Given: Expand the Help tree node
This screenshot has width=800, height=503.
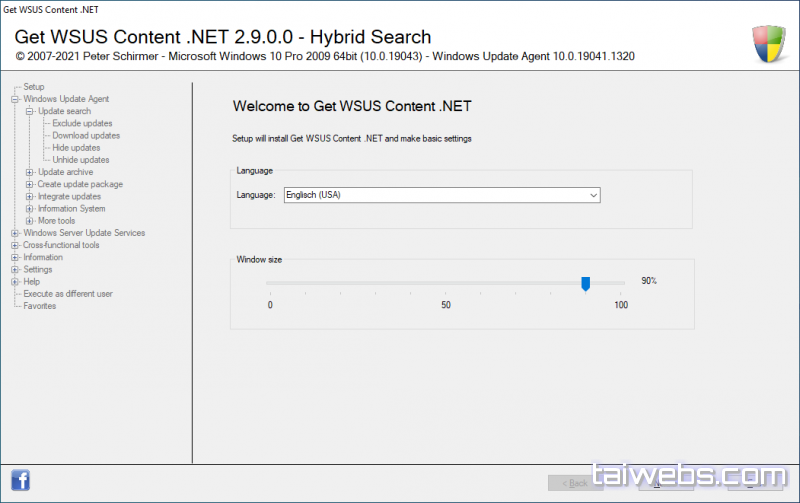Looking at the screenshot, I should pos(15,282).
